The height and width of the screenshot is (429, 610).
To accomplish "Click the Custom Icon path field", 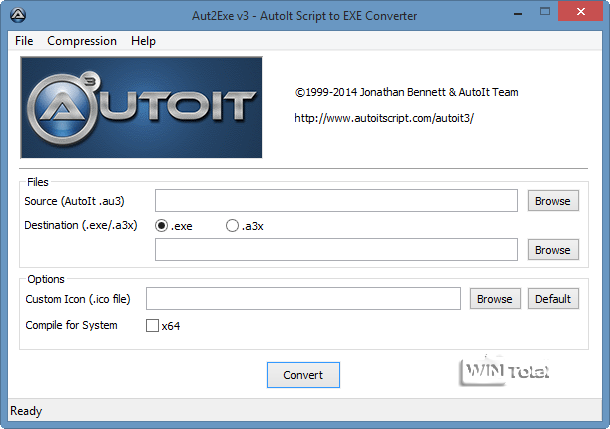I will pyautogui.click(x=303, y=299).
